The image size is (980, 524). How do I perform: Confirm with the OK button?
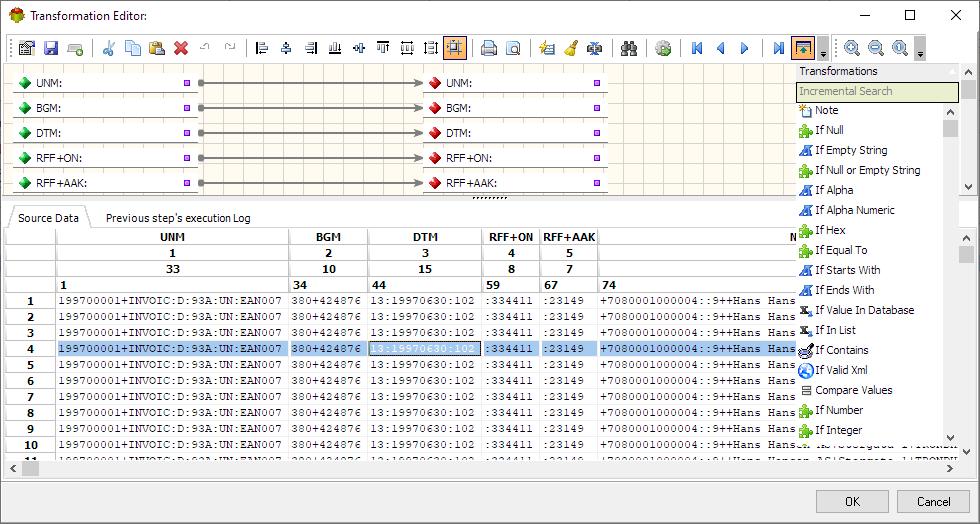(852, 501)
